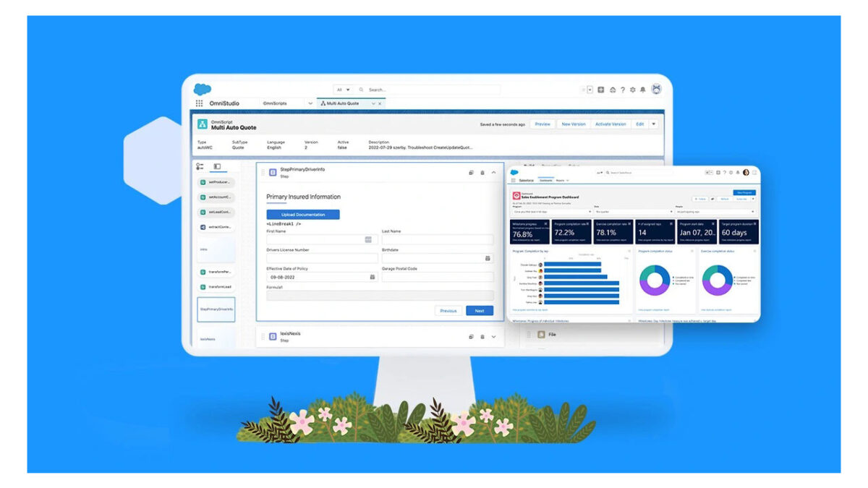Click the StepPrimaryDriverInfo step icon
868x488 pixels.
[x=273, y=172]
